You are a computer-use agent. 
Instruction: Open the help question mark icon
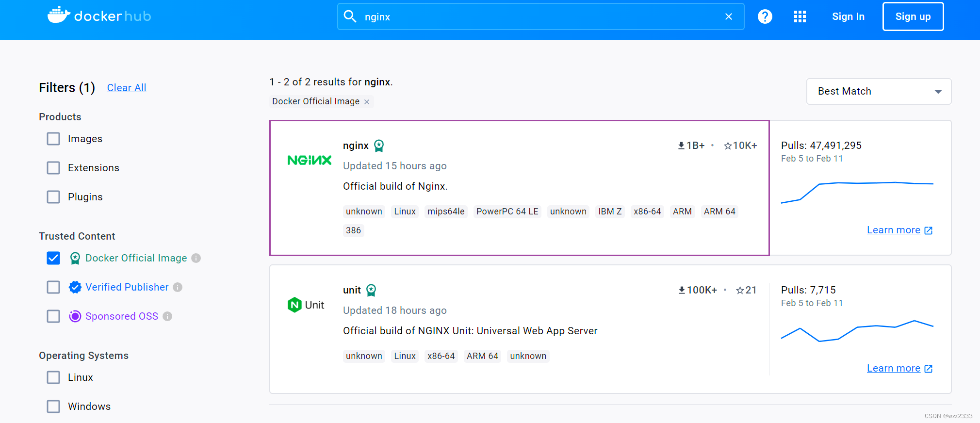tap(765, 16)
